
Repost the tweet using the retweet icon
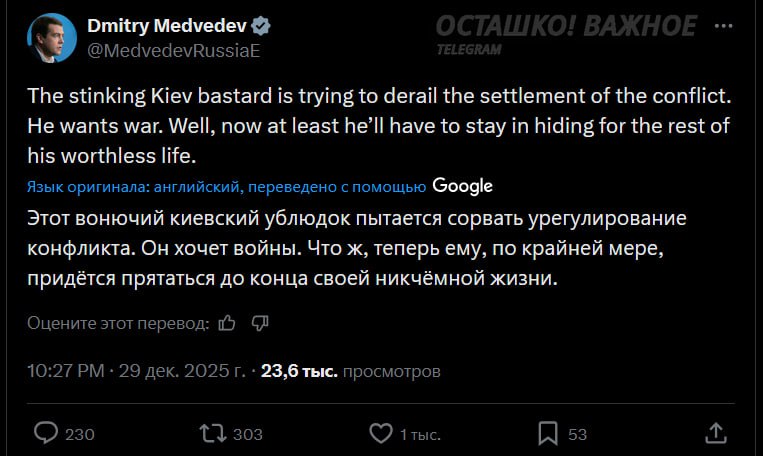(x=212, y=433)
